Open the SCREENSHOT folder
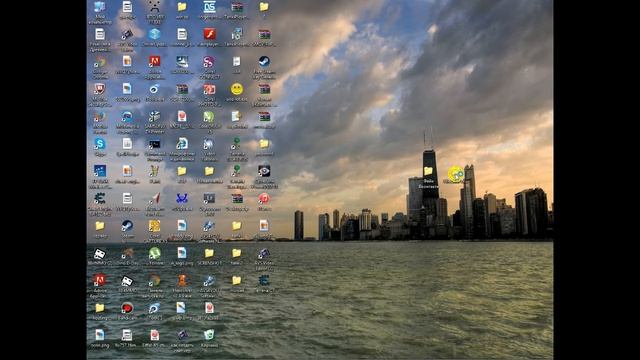 coord(209,253)
